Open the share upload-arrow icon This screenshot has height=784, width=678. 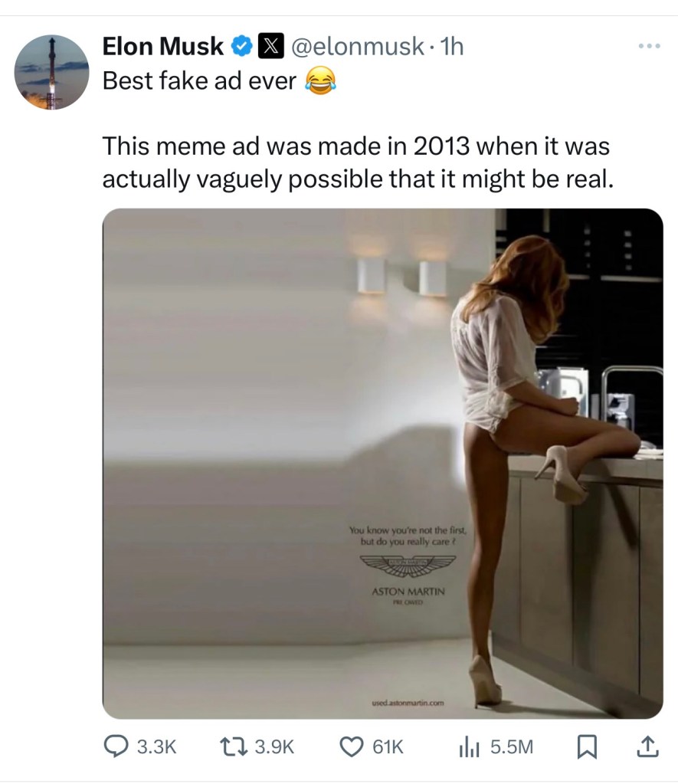[647, 746]
